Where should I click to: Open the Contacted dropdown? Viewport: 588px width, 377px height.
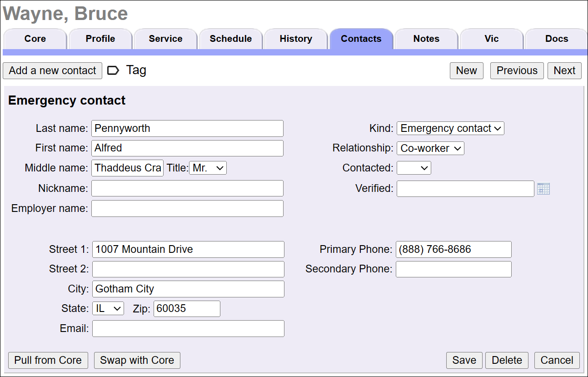pyautogui.click(x=414, y=167)
